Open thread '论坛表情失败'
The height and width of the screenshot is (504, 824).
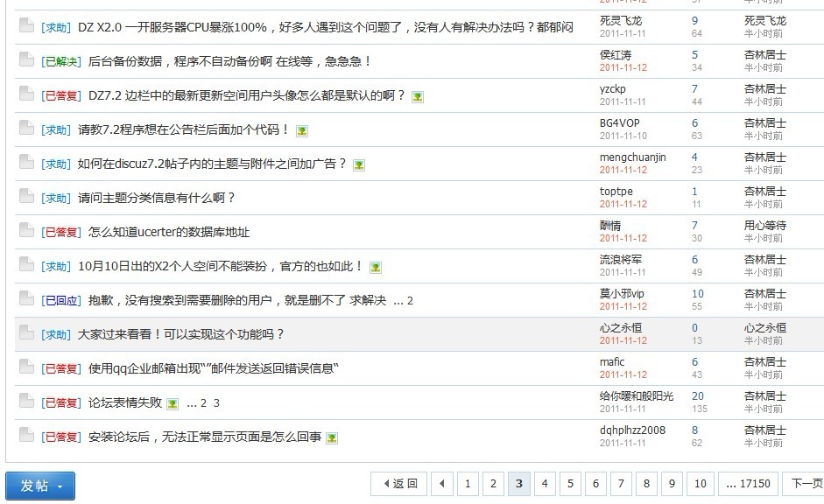(125, 402)
